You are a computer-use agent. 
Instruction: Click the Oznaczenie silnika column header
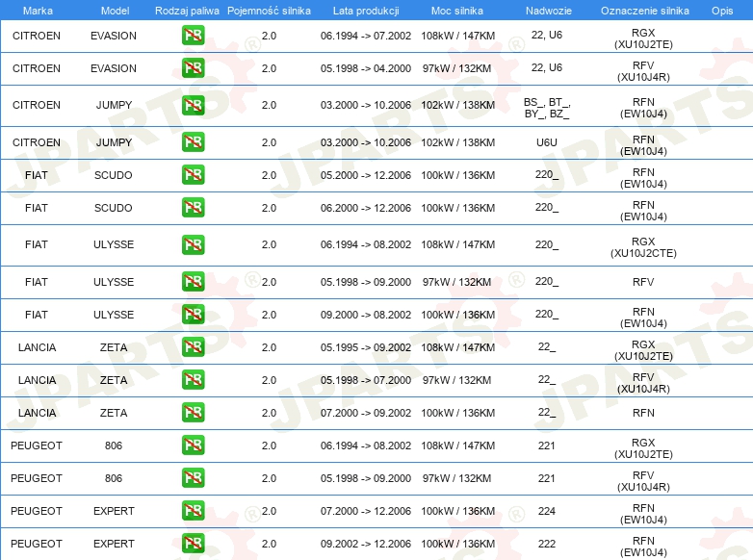pos(644,11)
